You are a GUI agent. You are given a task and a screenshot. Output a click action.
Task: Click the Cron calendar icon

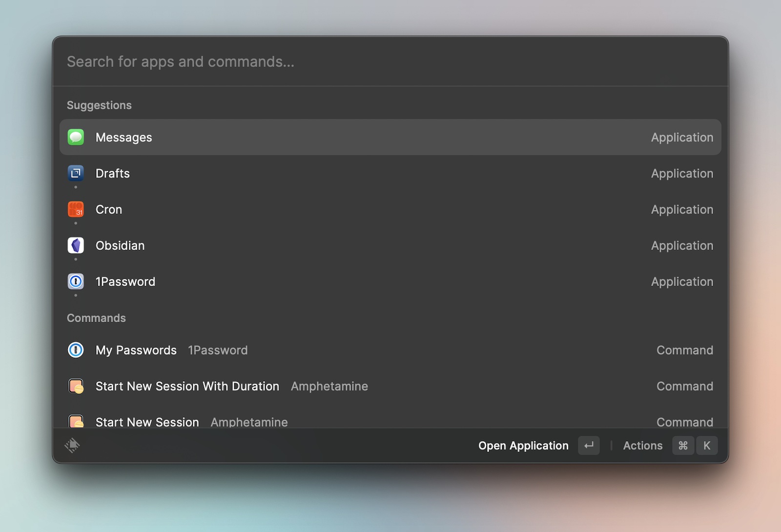pos(76,209)
